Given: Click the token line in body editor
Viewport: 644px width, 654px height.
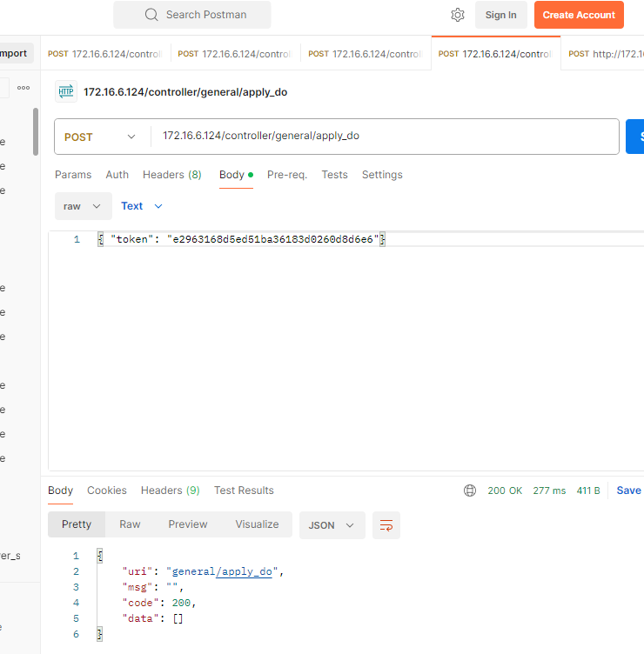Looking at the screenshot, I should [241, 239].
